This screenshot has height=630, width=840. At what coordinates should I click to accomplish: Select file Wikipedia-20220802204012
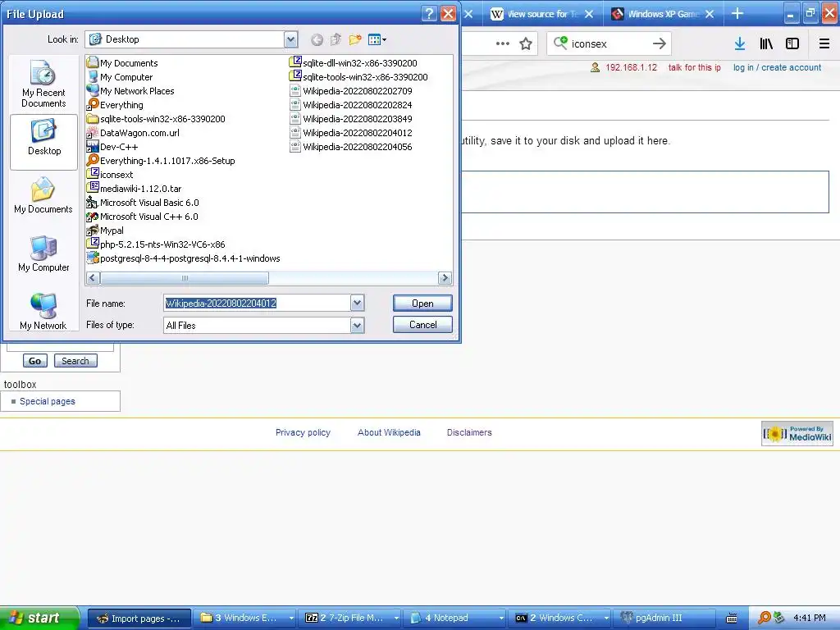(351, 133)
